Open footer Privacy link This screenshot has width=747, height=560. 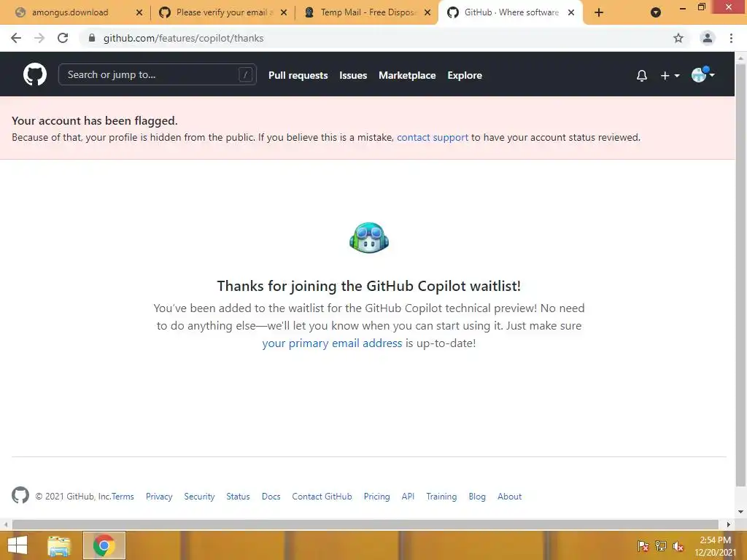coord(159,496)
